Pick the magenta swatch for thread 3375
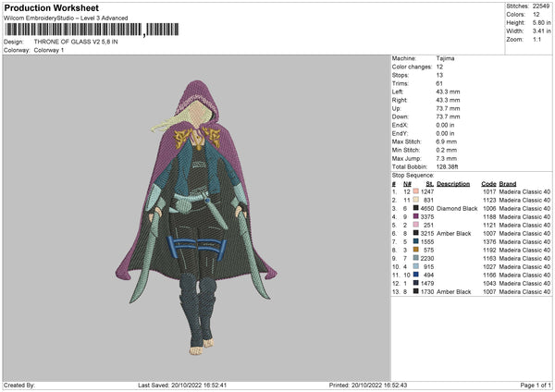The height and width of the screenshot is (392, 555). (417, 216)
